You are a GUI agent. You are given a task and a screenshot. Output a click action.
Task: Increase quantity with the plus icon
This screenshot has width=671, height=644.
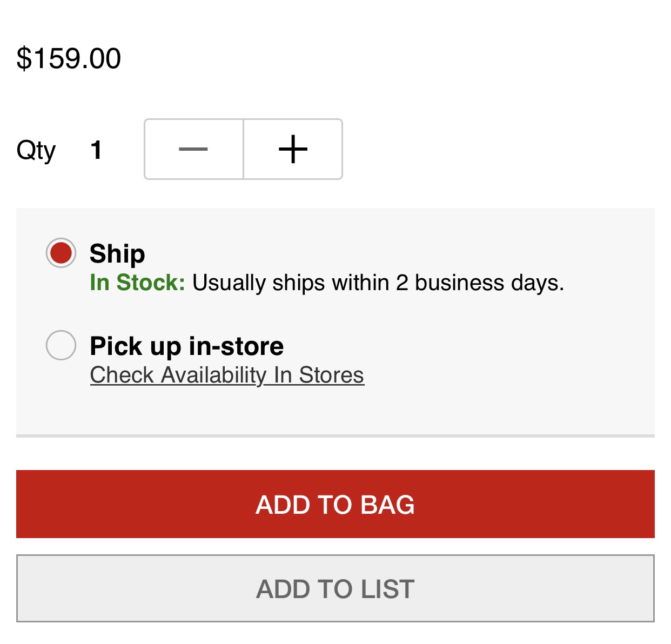click(x=293, y=149)
